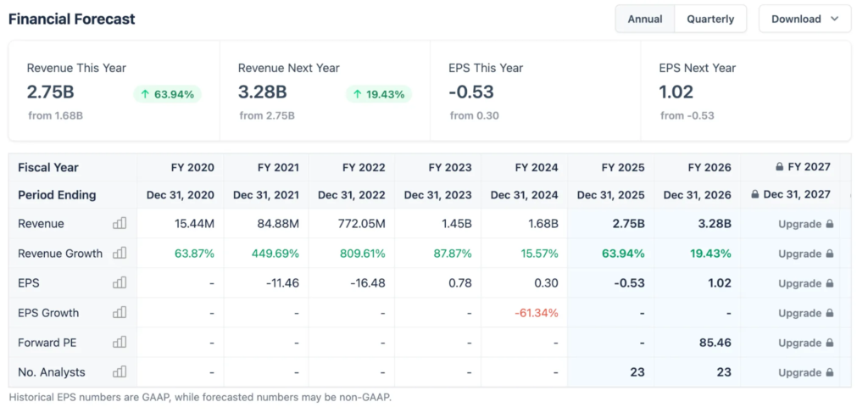Screen dimensions: 868x413
Task: Click the lock icon beside FY 2027
Action: coord(780,167)
